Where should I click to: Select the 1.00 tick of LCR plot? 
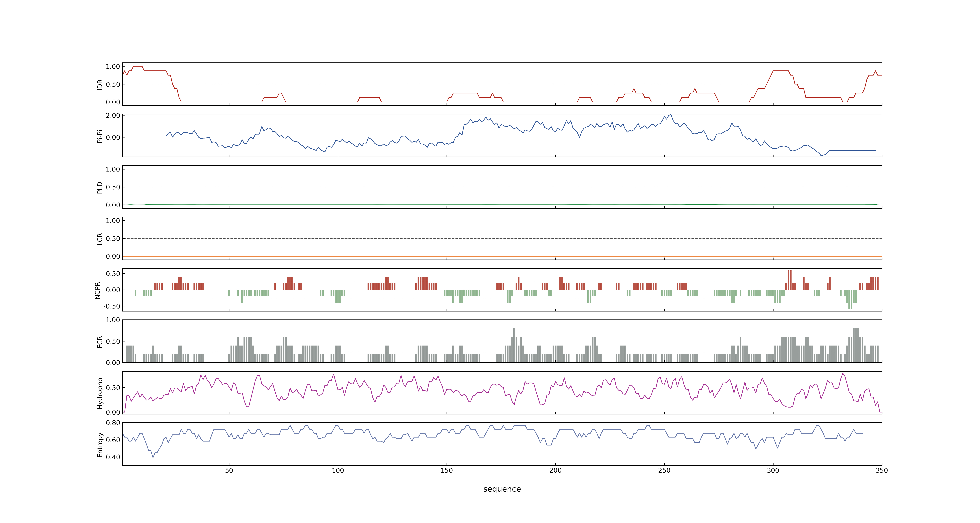coord(113,221)
